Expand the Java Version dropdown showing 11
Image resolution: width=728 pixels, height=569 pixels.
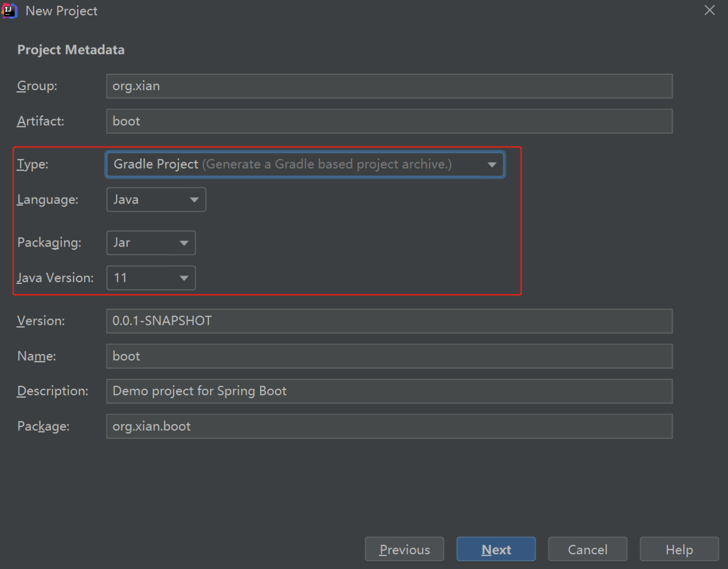pos(151,277)
